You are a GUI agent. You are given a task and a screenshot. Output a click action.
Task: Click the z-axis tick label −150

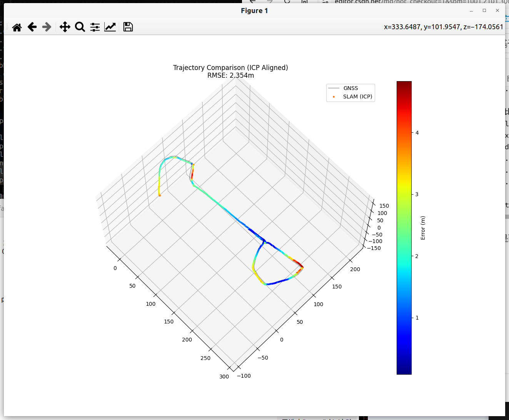[x=374, y=248]
